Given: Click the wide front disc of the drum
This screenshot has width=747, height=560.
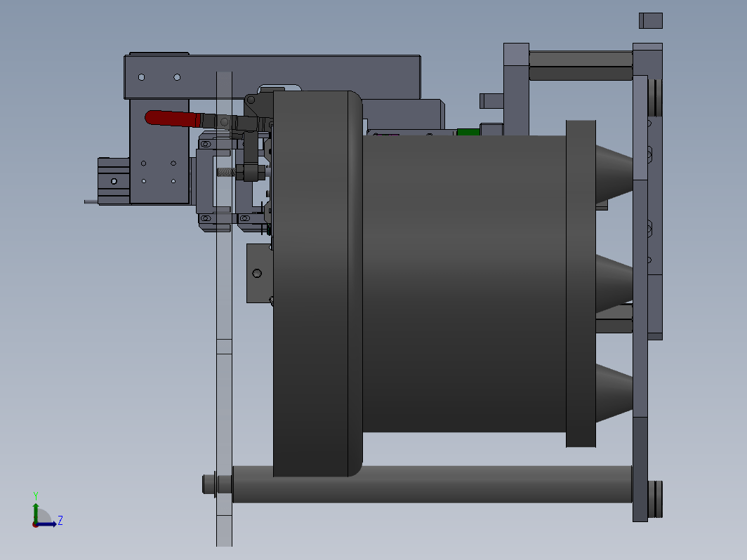Looking at the screenshot, I should tap(318, 284).
